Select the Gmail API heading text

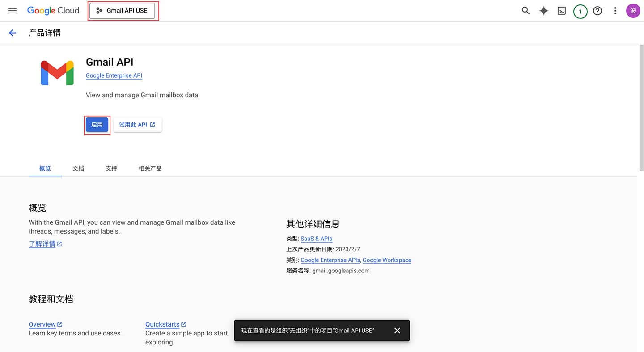(110, 62)
